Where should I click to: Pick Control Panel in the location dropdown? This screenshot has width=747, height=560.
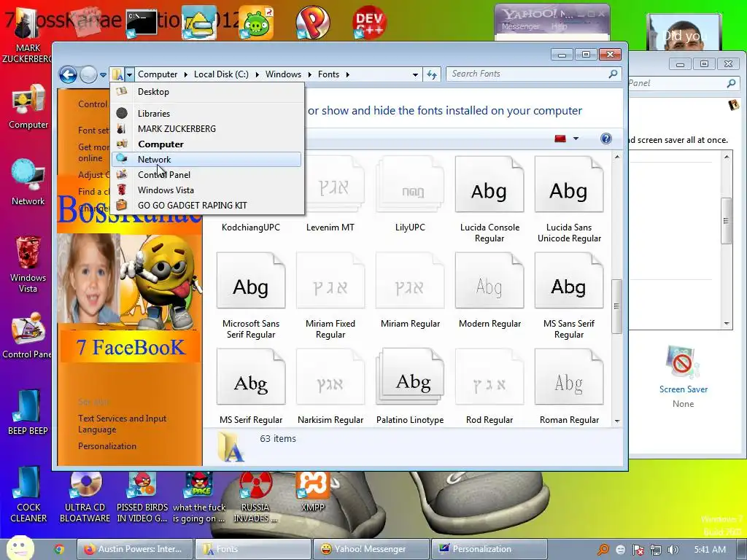tap(206, 175)
